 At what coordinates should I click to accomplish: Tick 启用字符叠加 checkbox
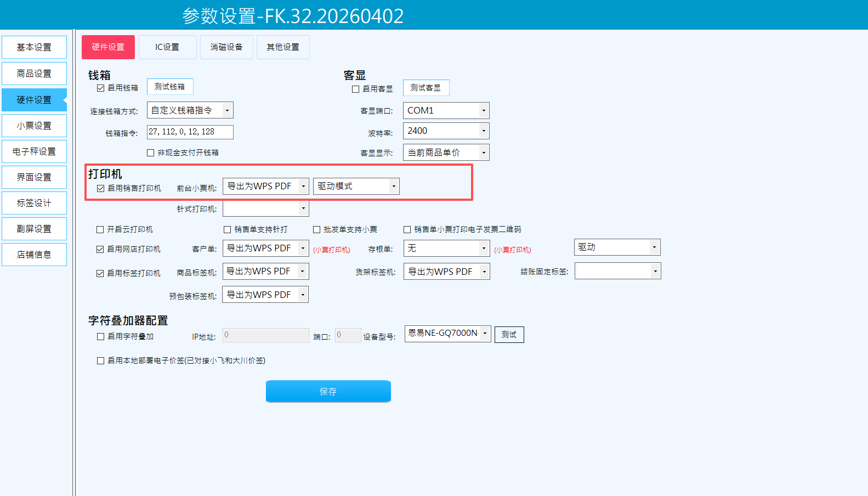click(100, 336)
